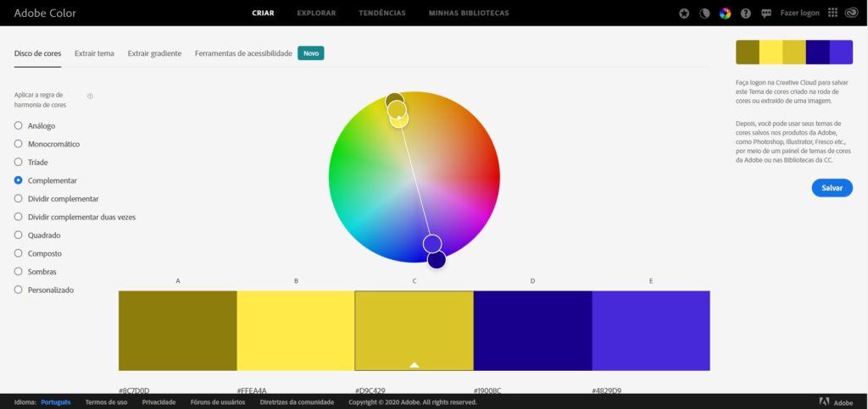Click the violet chip in saved theme preview

click(x=842, y=52)
